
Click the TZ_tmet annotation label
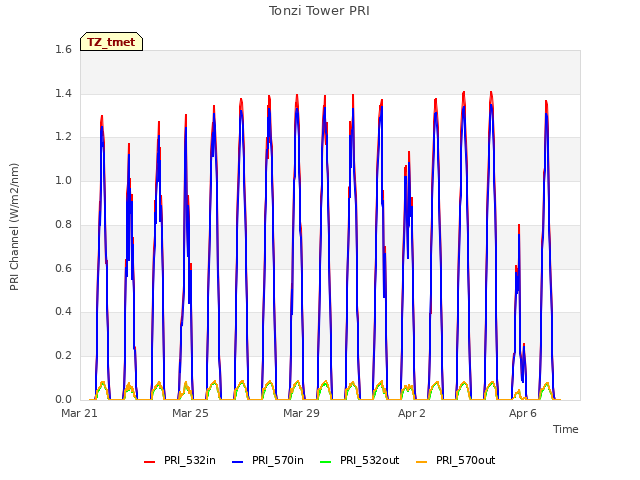[x=111, y=42]
